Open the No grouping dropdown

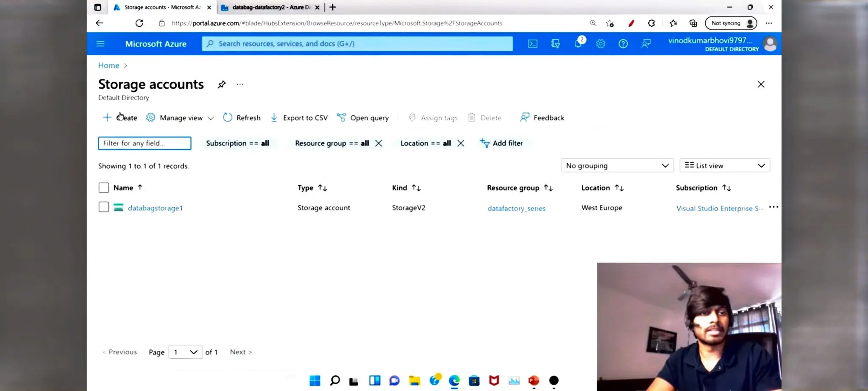point(617,165)
